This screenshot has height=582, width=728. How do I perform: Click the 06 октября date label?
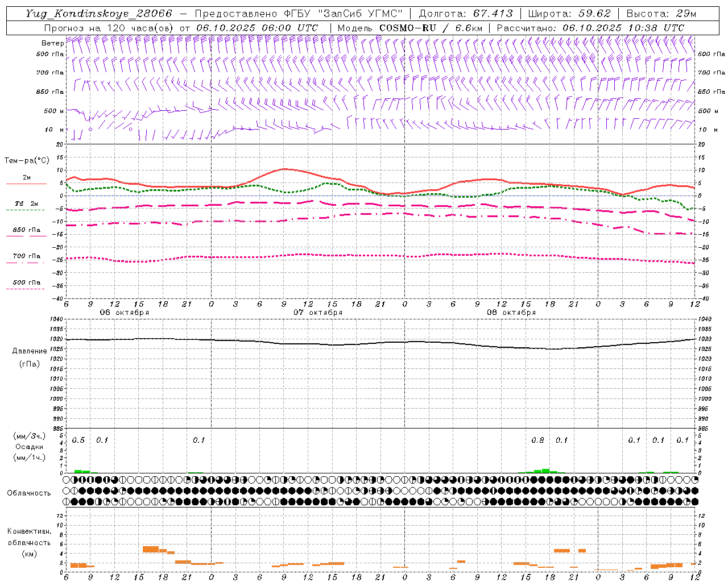[125, 313]
